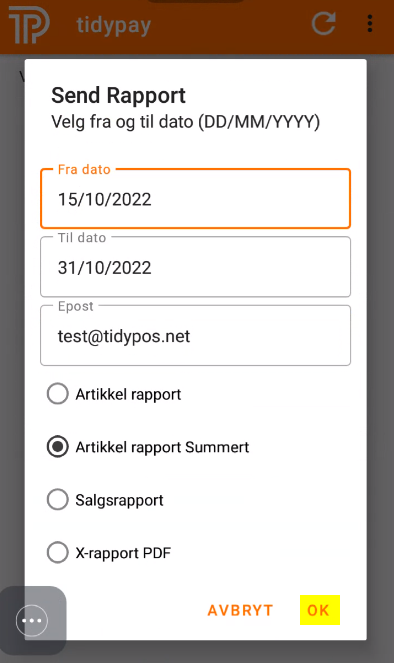Image resolution: width=394 pixels, height=663 pixels.
Task: Click the refresh arrow icon in header
Action: (x=323, y=23)
